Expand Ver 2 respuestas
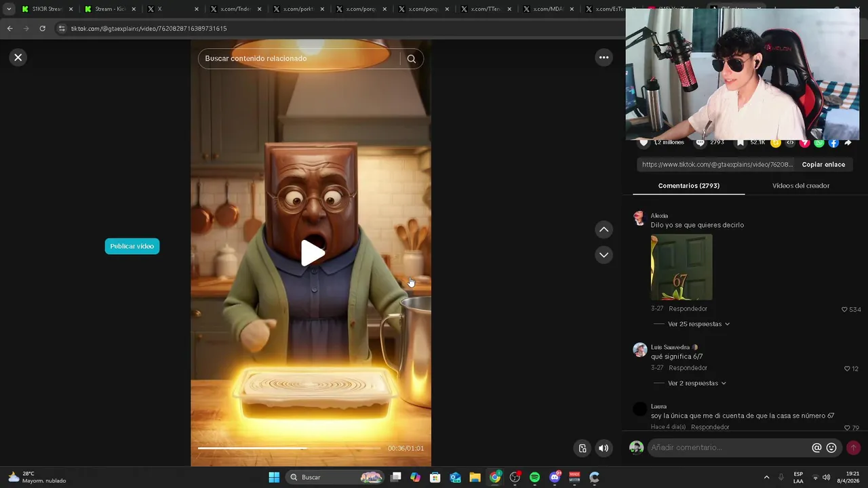The image size is (868, 488). click(697, 383)
